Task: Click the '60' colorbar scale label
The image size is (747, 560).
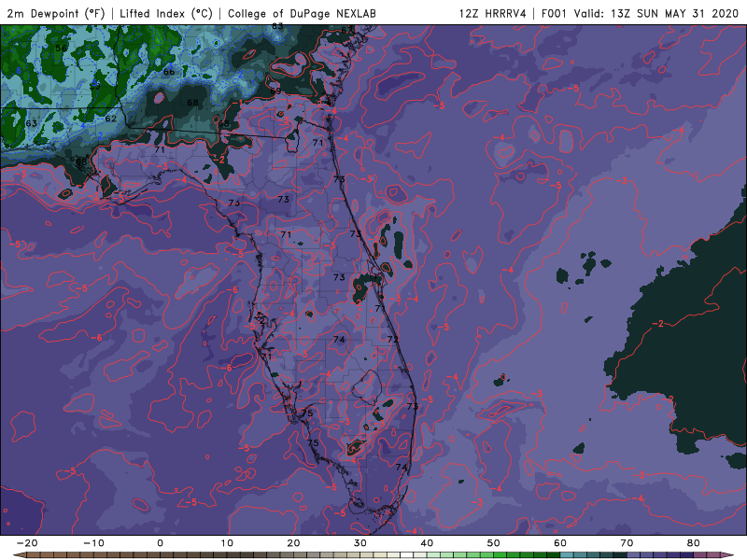Action: [x=560, y=543]
